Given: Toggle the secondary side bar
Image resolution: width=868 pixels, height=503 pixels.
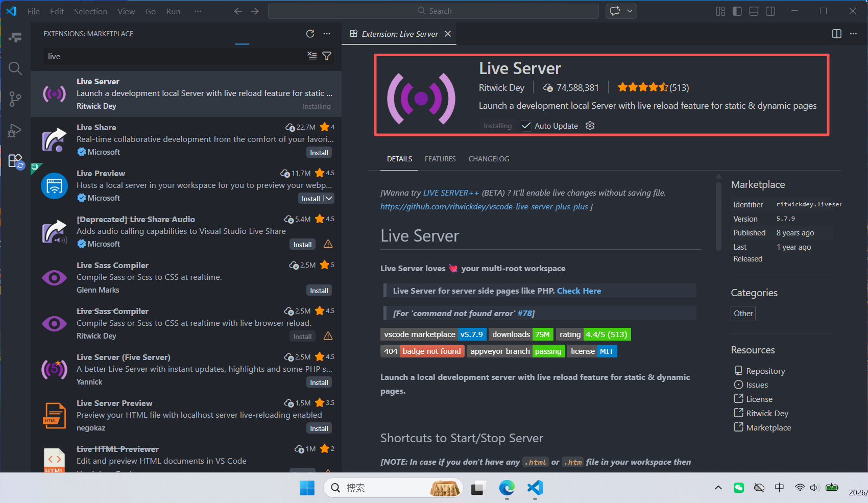Looking at the screenshot, I should tap(770, 11).
